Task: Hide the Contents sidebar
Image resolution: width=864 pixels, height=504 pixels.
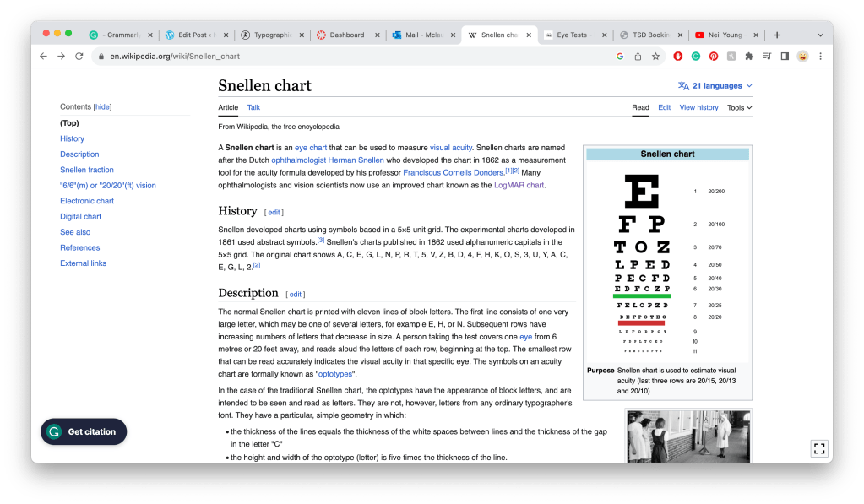Action: click(x=102, y=107)
